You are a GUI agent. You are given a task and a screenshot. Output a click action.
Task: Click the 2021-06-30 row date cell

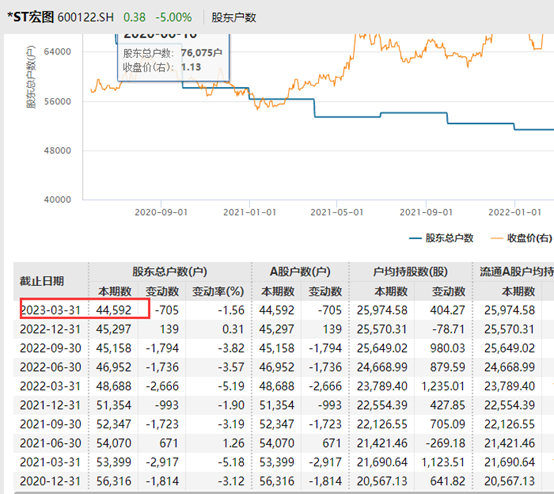click(51, 443)
